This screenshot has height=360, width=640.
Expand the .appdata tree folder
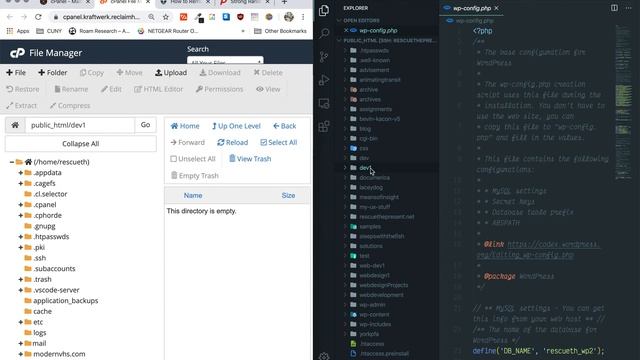point(20,173)
